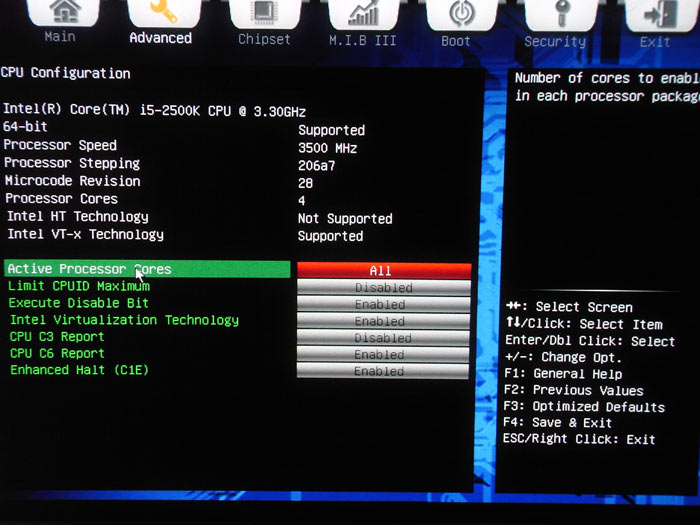This screenshot has width=700, height=525.
Task: Click the Exit door icon
Action: 662,14
